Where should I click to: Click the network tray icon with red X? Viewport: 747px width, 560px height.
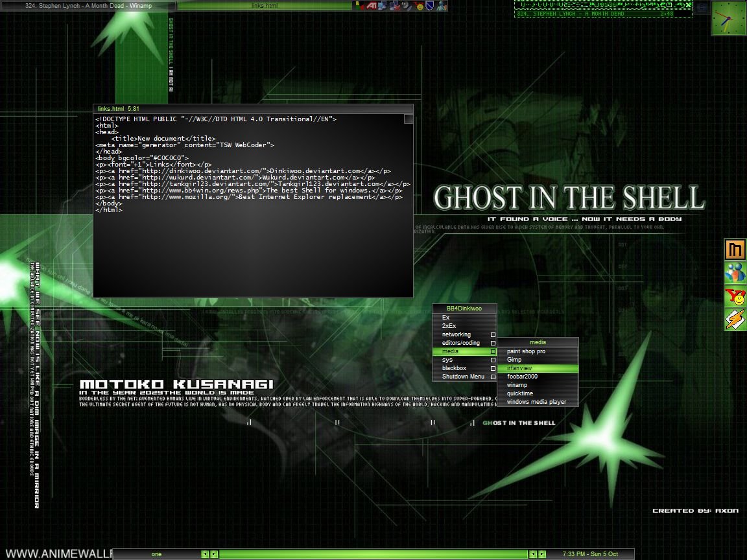(x=394, y=6)
